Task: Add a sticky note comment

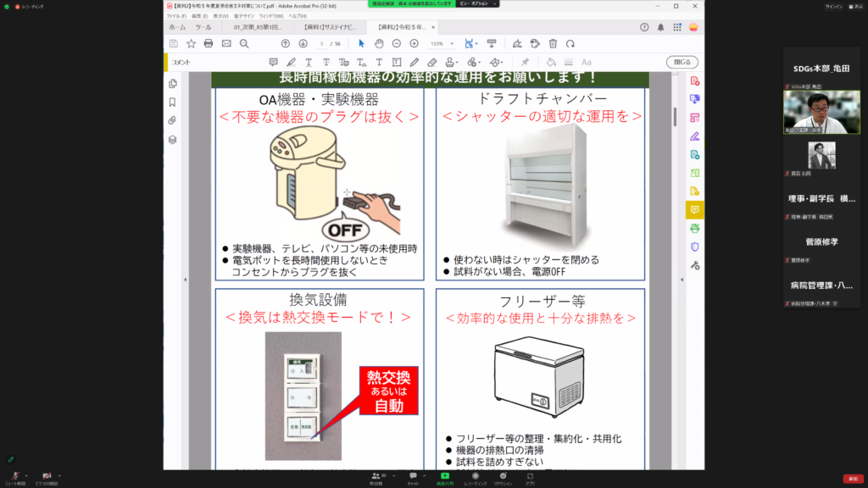Action: 273,62
